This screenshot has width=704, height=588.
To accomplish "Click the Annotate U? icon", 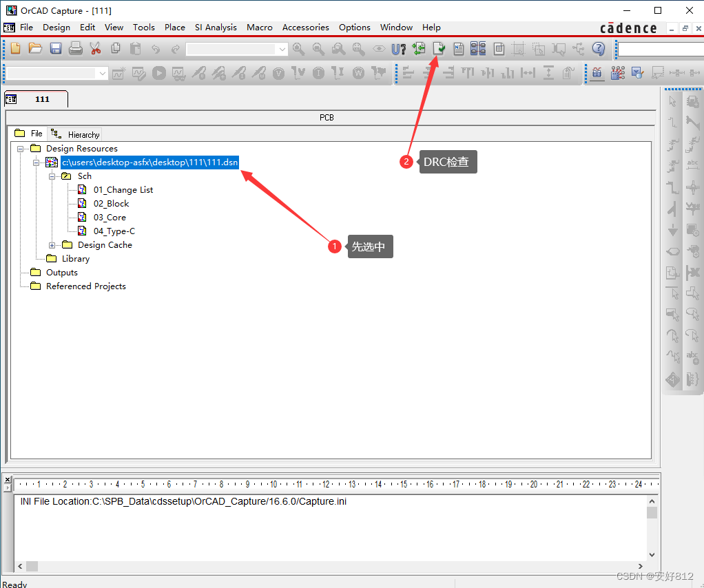I will (x=399, y=48).
